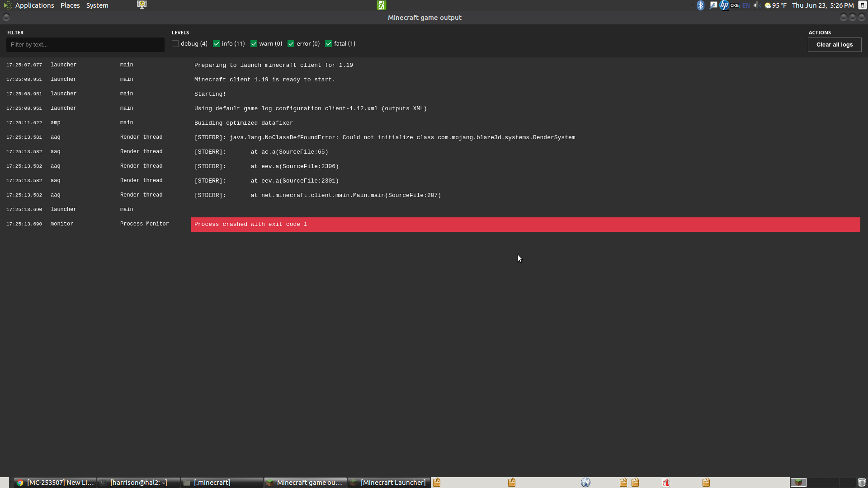Open the Places menu
868x488 pixels.
tap(70, 5)
